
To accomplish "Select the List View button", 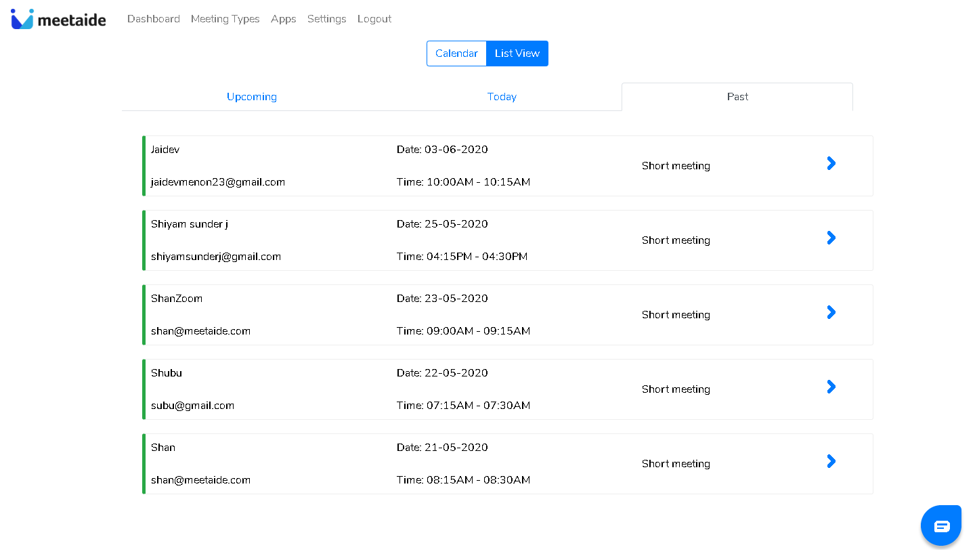I will tap(517, 53).
